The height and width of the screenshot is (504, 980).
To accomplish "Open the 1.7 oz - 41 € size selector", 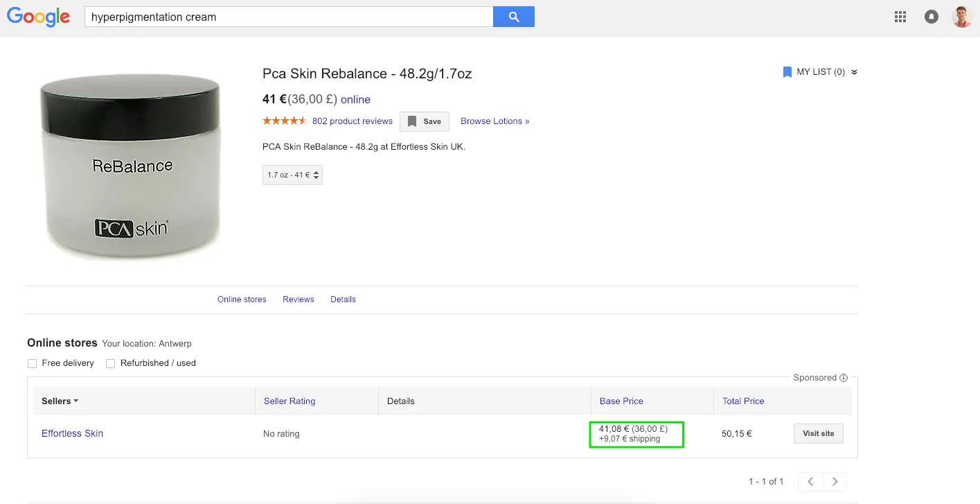I will [x=292, y=175].
